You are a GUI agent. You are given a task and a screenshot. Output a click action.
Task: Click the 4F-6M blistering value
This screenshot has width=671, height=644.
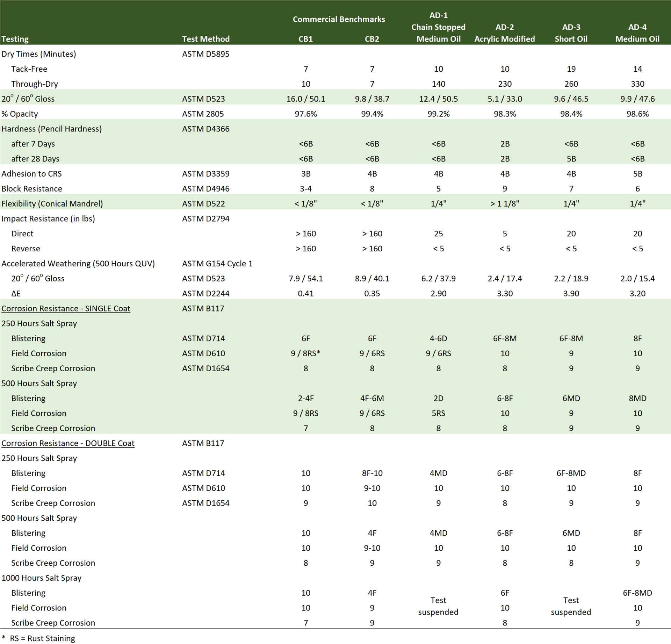coord(372,399)
